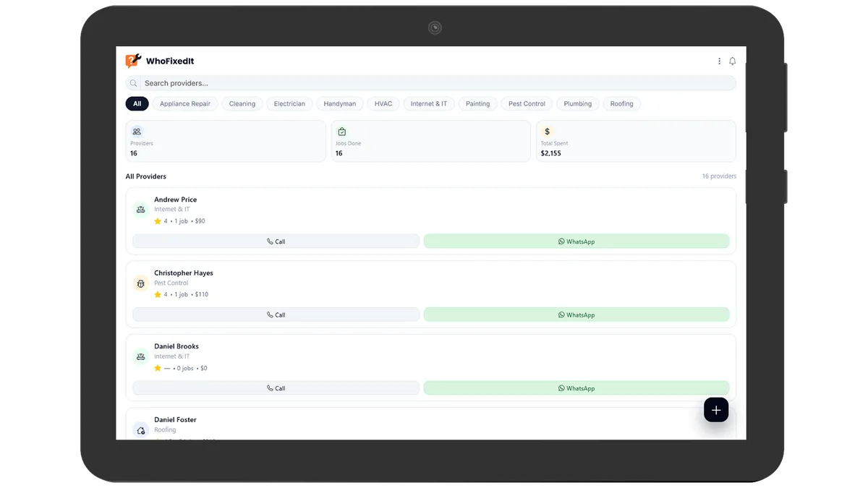Click the star rating on Andrew Price
This screenshot has height=488, width=868.
coord(158,221)
